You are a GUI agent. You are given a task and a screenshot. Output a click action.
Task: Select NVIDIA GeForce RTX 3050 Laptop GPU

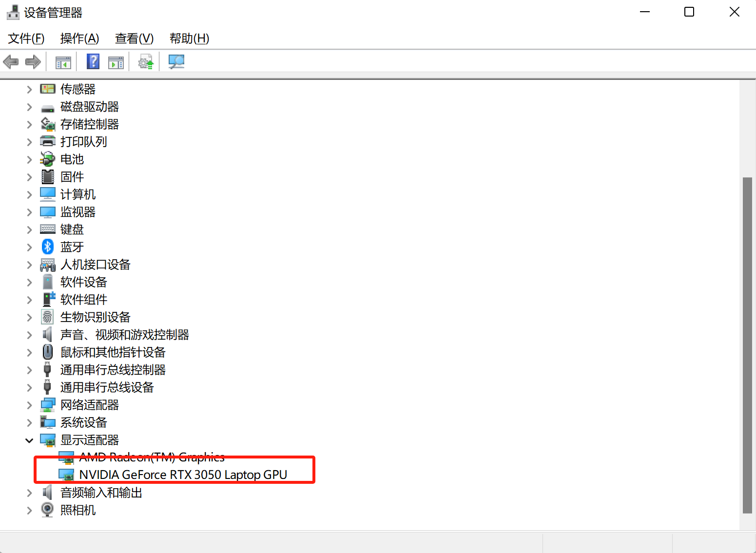tap(183, 475)
